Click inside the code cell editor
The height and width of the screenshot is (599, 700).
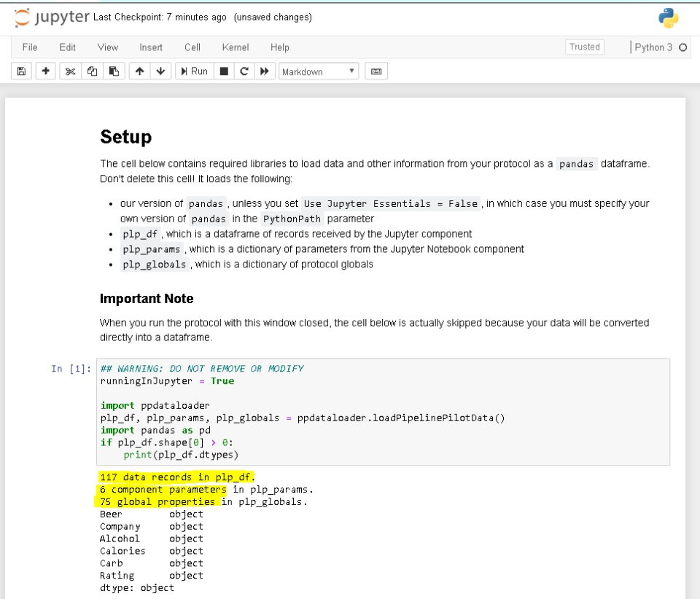click(383, 412)
